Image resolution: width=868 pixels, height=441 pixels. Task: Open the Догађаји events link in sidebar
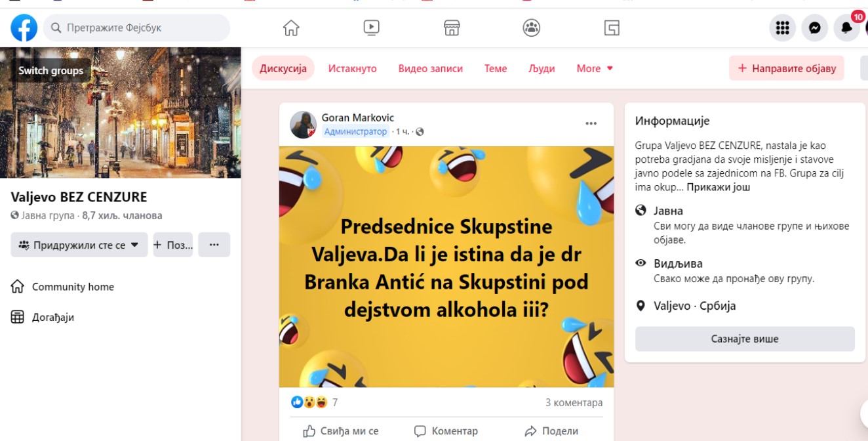[53, 317]
